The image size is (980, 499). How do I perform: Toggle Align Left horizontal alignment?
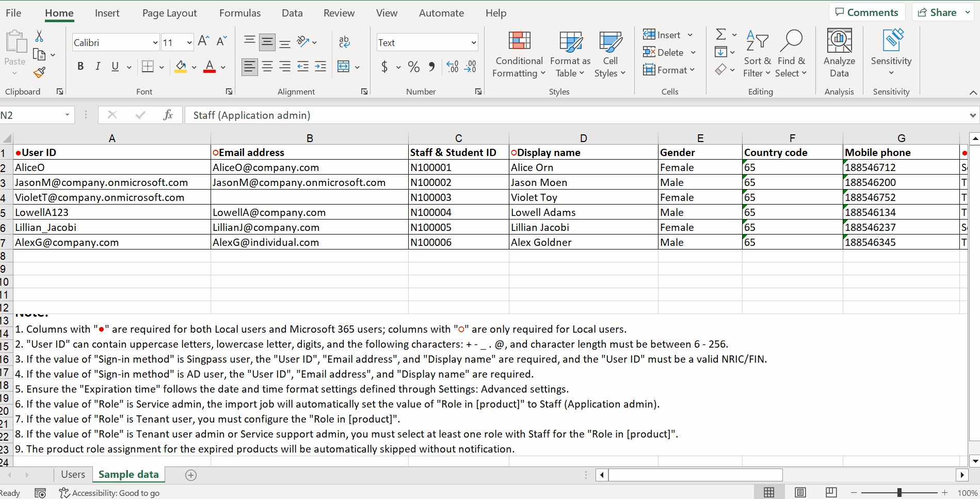250,67
